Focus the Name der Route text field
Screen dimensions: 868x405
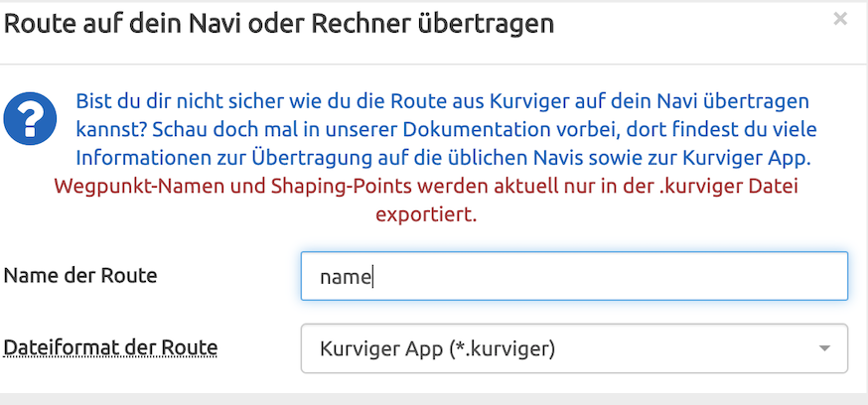(x=574, y=276)
